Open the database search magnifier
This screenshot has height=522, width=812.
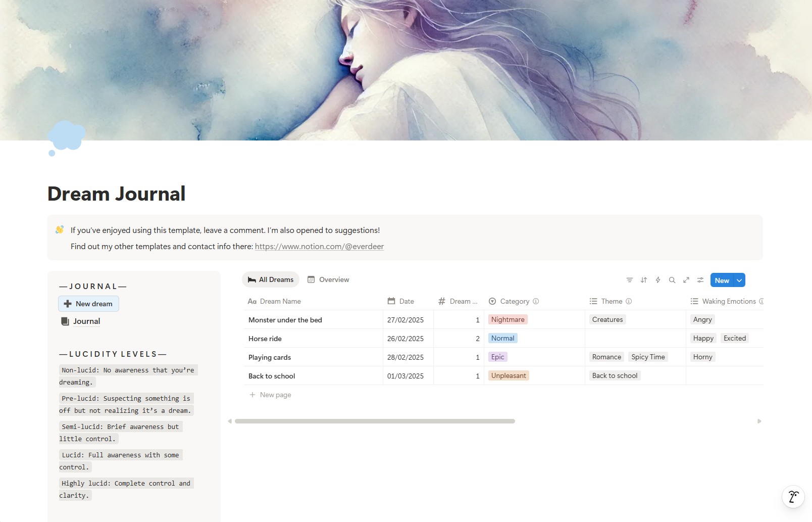coord(672,280)
